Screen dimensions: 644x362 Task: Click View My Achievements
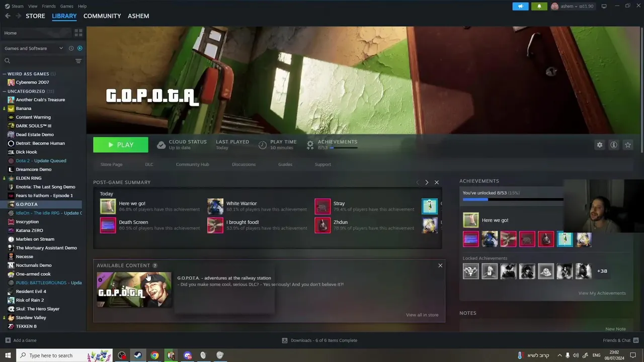click(x=602, y=293)
